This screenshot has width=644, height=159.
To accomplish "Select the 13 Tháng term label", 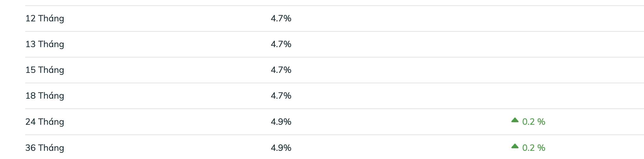I will point(45,44).
